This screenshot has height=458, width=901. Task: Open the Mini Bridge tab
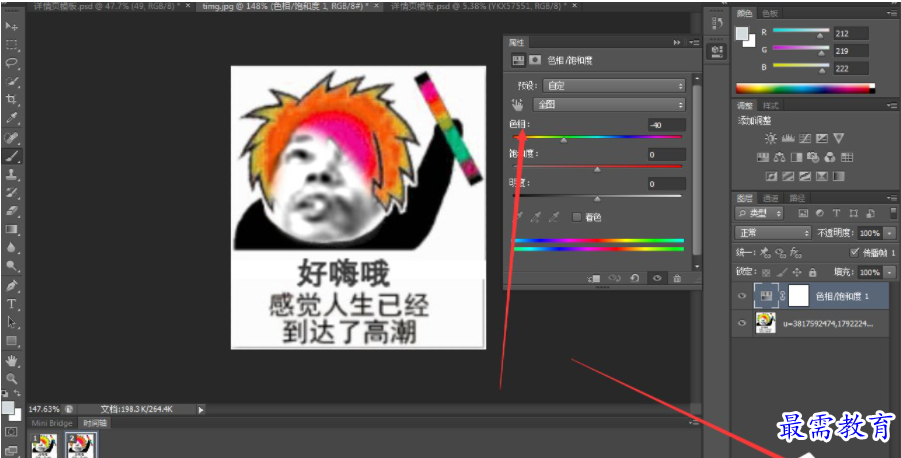point(52,423)
